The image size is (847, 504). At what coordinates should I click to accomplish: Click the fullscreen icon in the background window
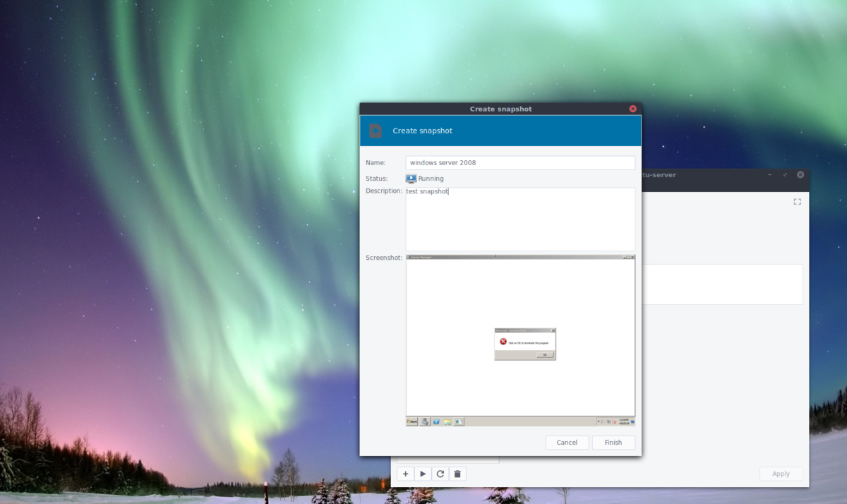pos(797,202)
